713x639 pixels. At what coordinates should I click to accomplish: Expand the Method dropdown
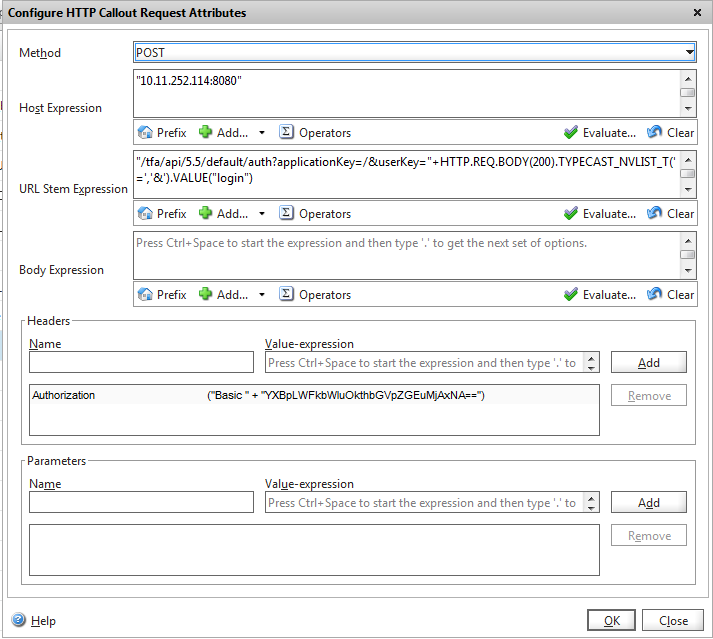(x=689, y=52)
